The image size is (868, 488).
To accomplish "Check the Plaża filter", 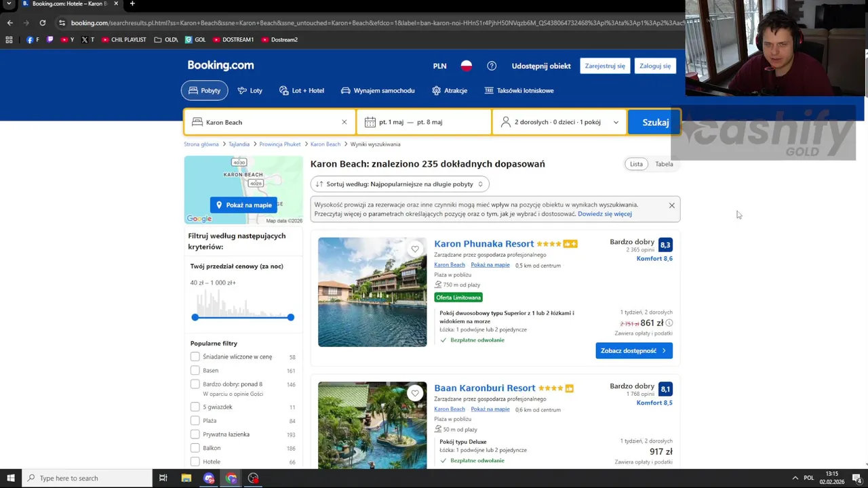I will (x=195, y=420).
